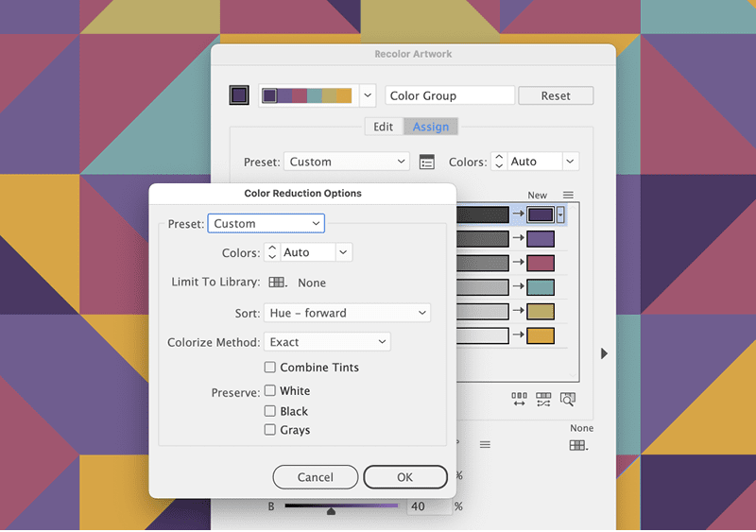756x532 pixels.
Task: Open the Preset Custom dropdown in Recolor Artwork
Action: pos(347,162)
